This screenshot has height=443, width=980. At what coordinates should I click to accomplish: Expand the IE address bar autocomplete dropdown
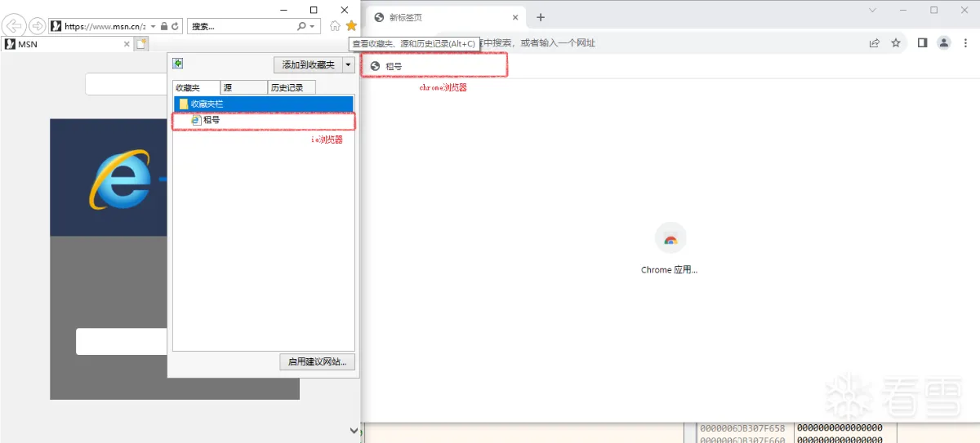click(x=153, y=26)
